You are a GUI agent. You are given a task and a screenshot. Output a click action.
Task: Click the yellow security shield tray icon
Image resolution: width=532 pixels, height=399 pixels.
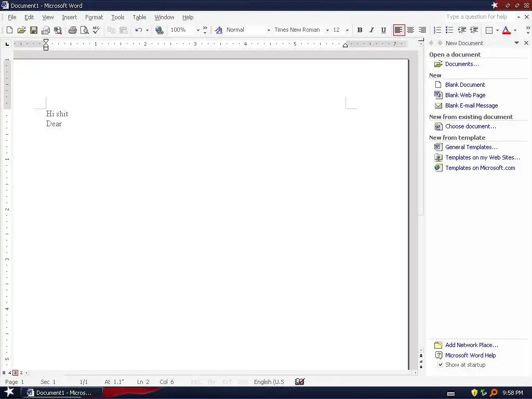(x=474, y=393)
